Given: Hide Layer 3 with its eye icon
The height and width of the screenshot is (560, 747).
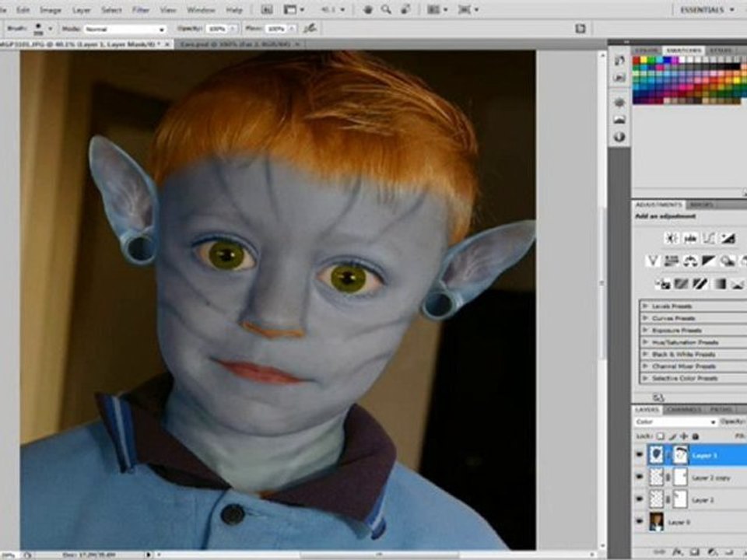Looking at the screenshot, I should point(640,455).
